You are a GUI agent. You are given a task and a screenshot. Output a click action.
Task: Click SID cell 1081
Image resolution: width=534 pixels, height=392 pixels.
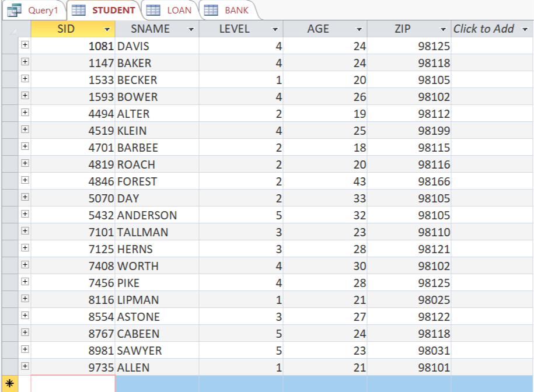[73, 46]
